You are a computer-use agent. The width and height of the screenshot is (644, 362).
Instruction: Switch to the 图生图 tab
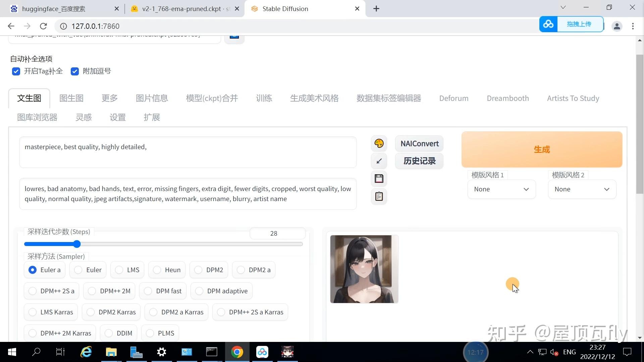[x=71, y=98]
